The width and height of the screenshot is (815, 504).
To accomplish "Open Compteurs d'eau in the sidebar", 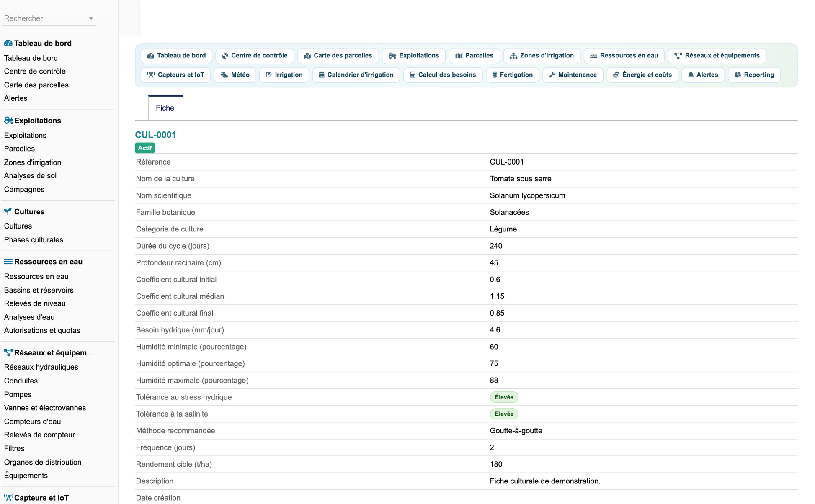I will click(x=32, y=422).
